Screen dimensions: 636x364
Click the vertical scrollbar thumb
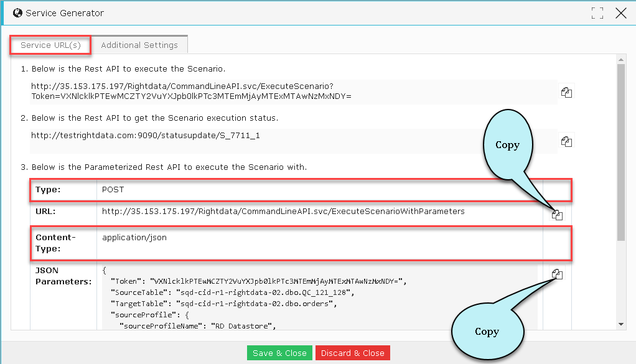(x=621, y=152)
